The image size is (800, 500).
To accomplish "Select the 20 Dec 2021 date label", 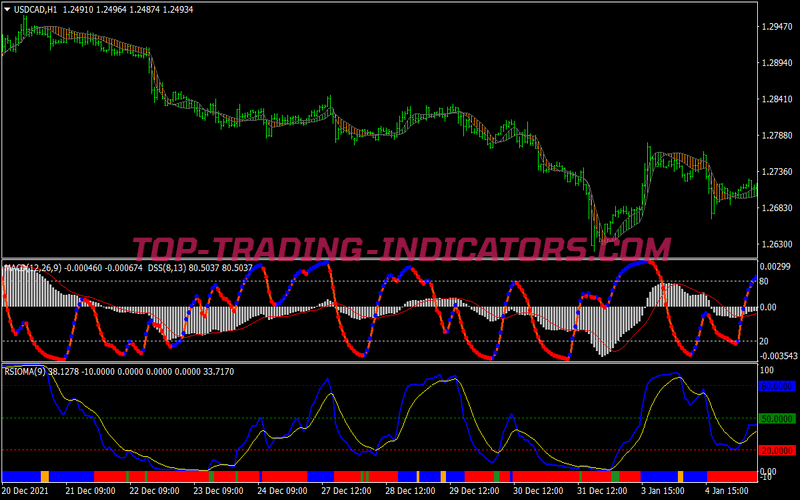I will (x=27, y=491).
